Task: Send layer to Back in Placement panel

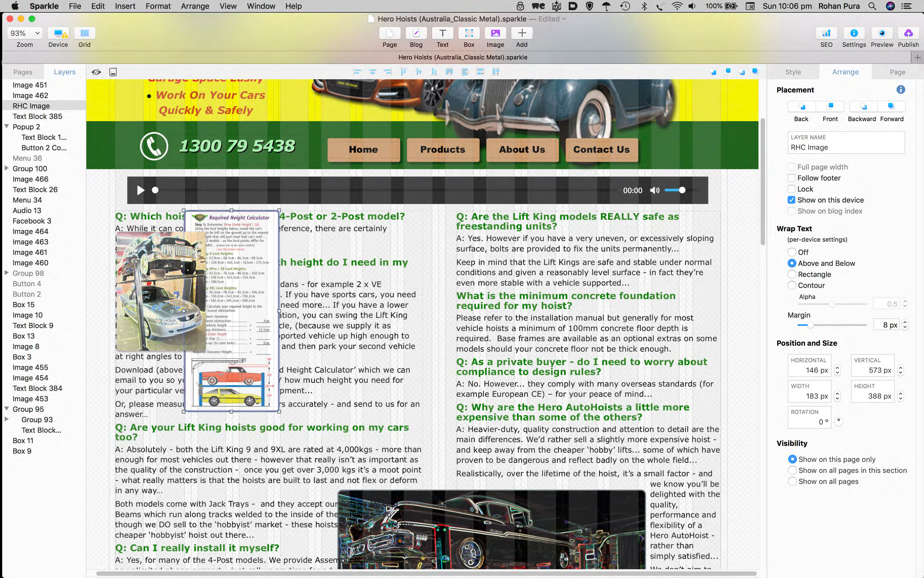Action: 801,106
